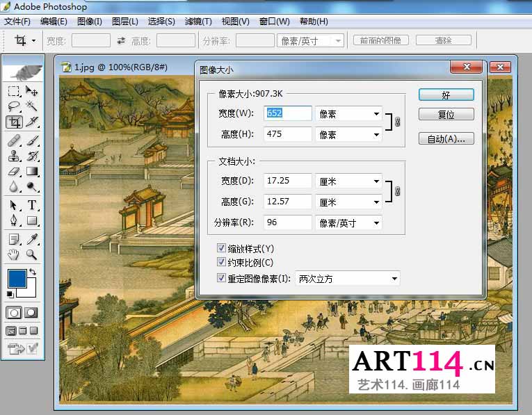This screenshot has height=415, width=532.
Task: Open resolution 像素/英寸 dropdown in dialog
Action: (x=348, y=222)
